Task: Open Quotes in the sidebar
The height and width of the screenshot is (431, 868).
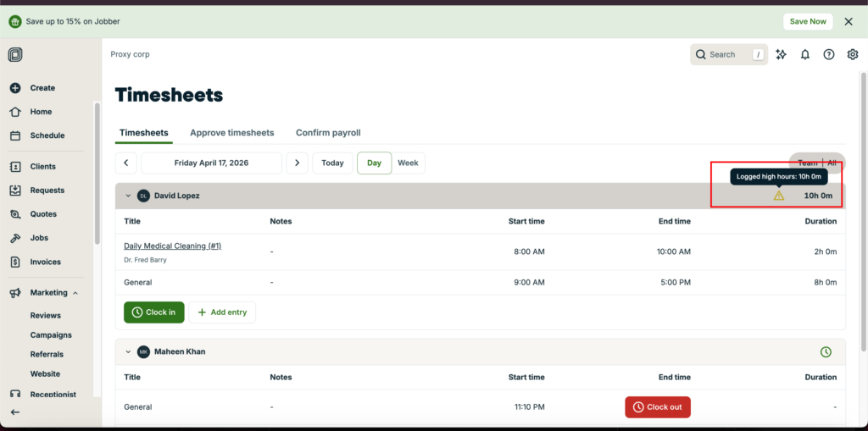Action: click(43, 214)
